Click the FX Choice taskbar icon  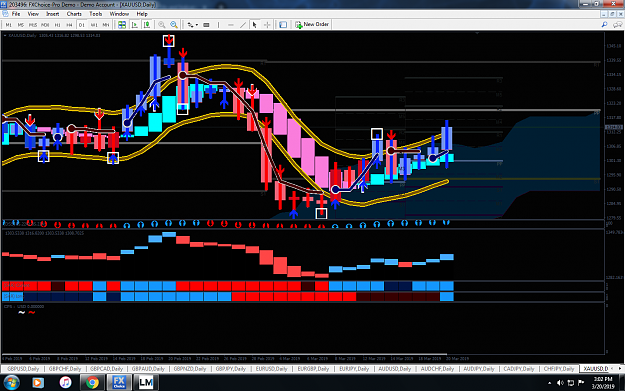[119, 383]
